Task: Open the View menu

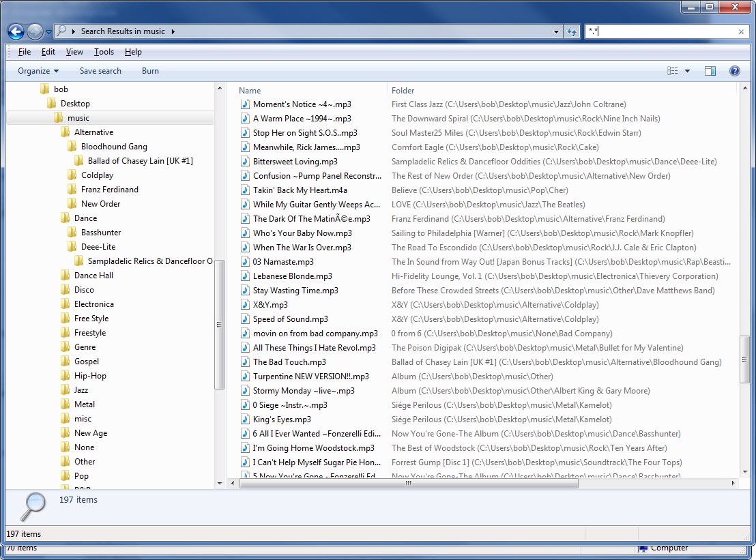Action: coord(74,52)
